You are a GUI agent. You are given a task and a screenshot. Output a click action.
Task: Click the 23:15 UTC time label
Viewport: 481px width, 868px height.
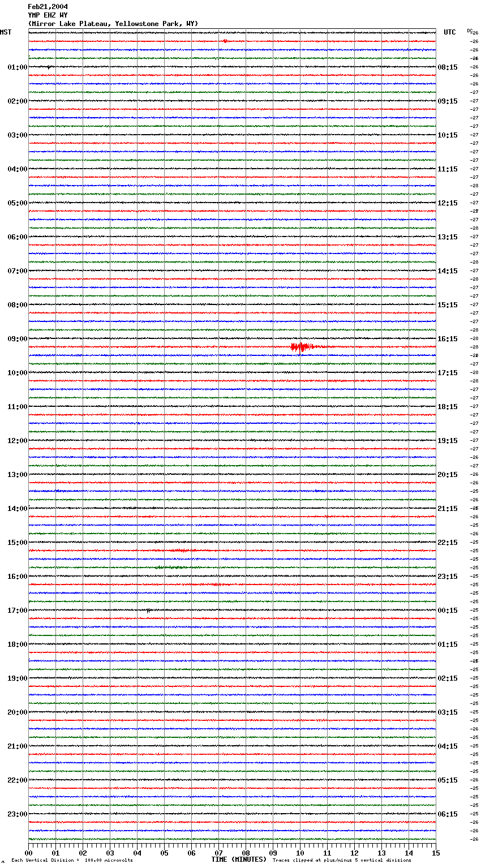click(448, 577)
